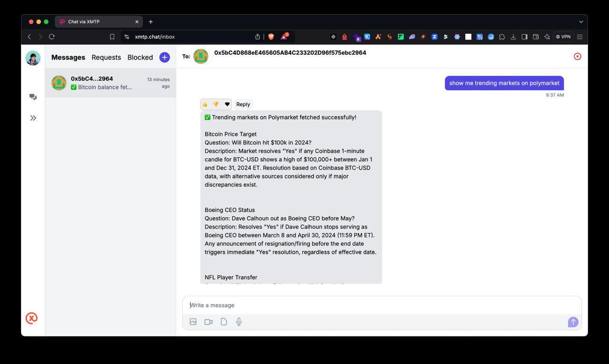Click the XMTP logo at sidebar bottom
Image resolution: width=609 pixels, height=364 pixels.
click(31, 318)
